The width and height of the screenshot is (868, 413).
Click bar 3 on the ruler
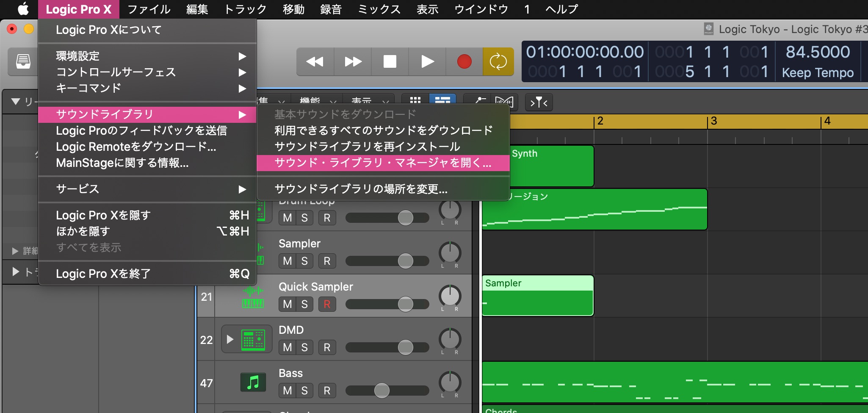point(714,121)
